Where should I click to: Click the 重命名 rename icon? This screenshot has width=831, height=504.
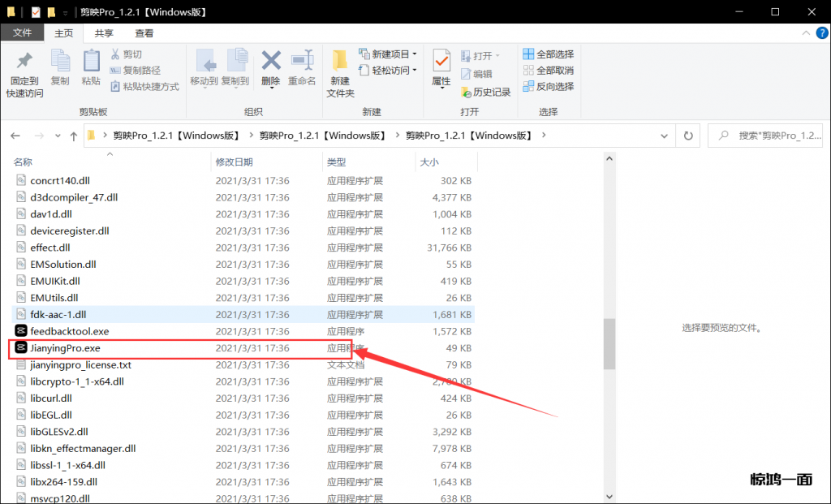tap(302, 62)
